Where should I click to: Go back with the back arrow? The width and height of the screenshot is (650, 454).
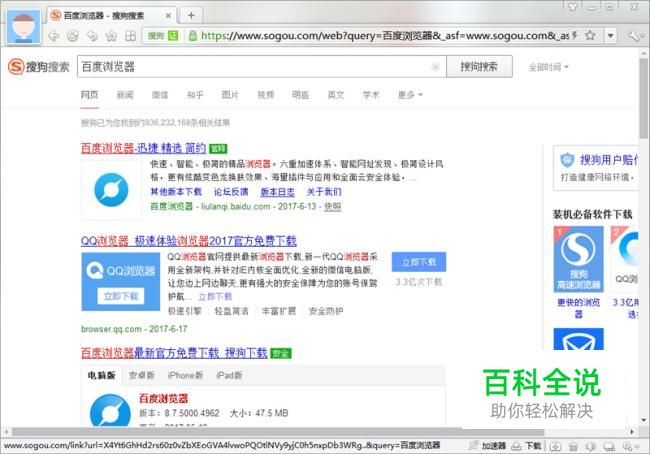click(54, 36)
